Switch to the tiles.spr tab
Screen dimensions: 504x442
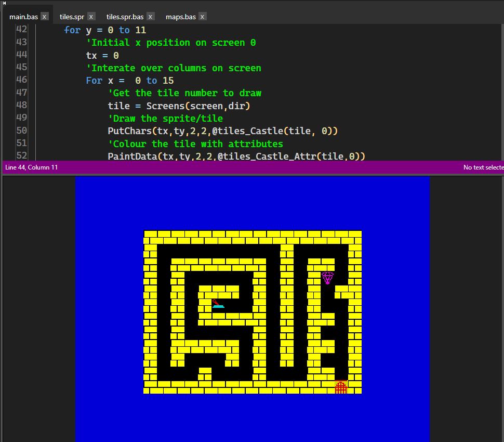[72, 17]
